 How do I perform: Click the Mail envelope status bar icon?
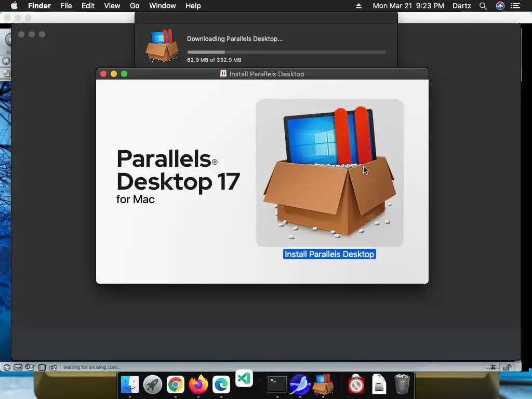tap(18, 367)
